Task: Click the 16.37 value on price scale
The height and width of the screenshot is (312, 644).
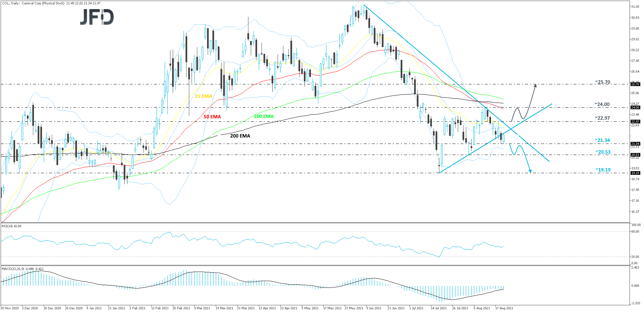Action: pyautogui.click(x=635, y=211)
